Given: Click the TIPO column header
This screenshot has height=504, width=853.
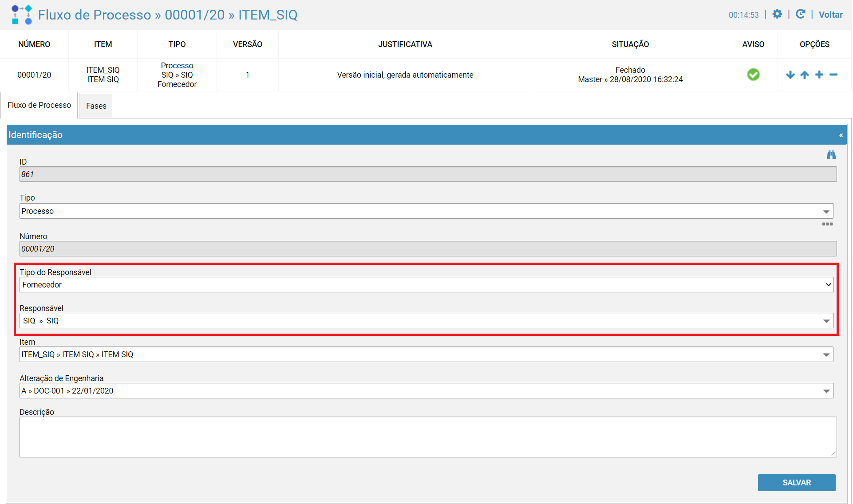Looking at the screenshot, I should (177, 44).
